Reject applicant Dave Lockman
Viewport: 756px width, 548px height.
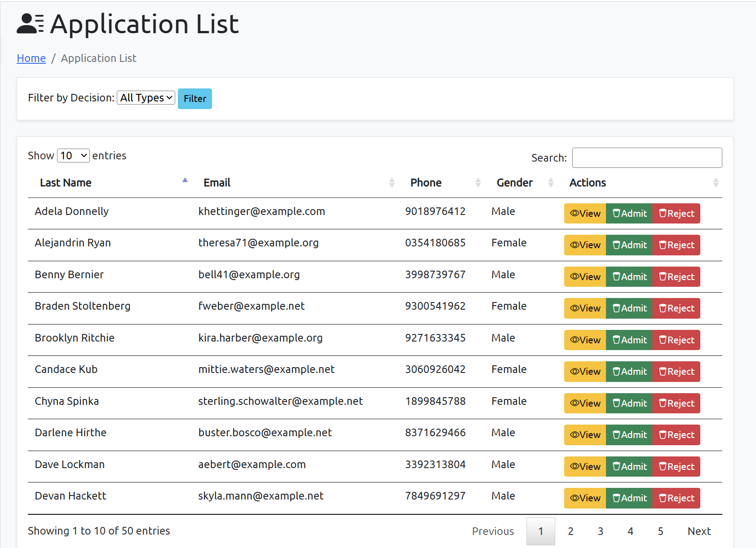[x=676, y=467]
